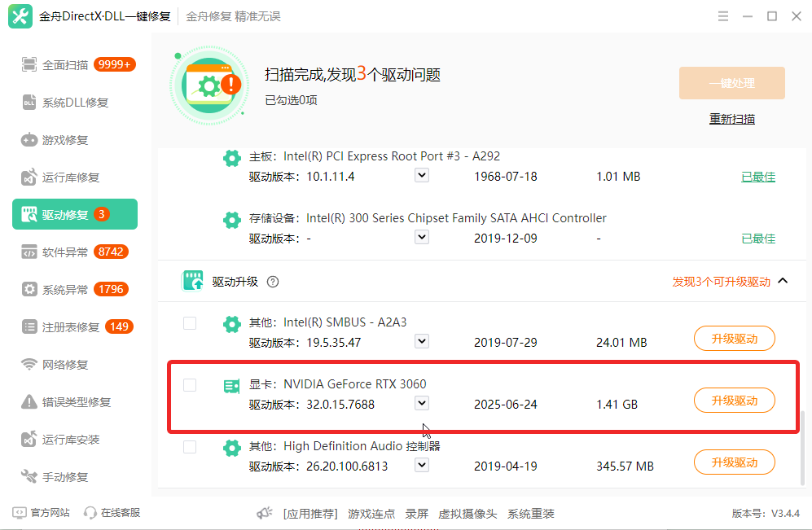This screenshot has width=812, height=530.
Task: Click the 错误类型修复 warning triangle icon
Action: [x=29, y=402]
